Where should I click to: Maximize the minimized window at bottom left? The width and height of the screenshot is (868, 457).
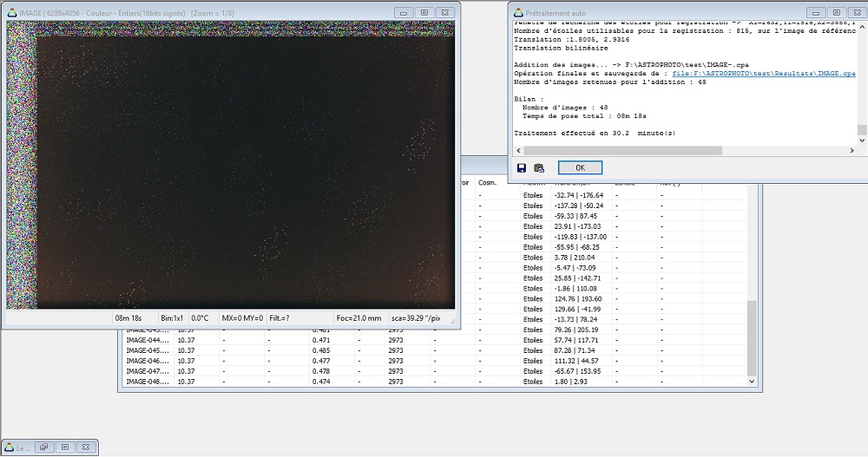(64, 447)
